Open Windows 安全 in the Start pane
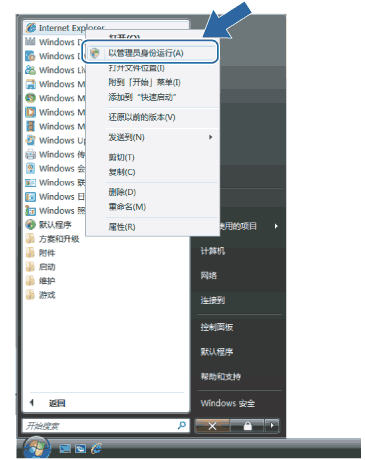The width and height of the screenshot is (365, 460). (x=228, y=403)
